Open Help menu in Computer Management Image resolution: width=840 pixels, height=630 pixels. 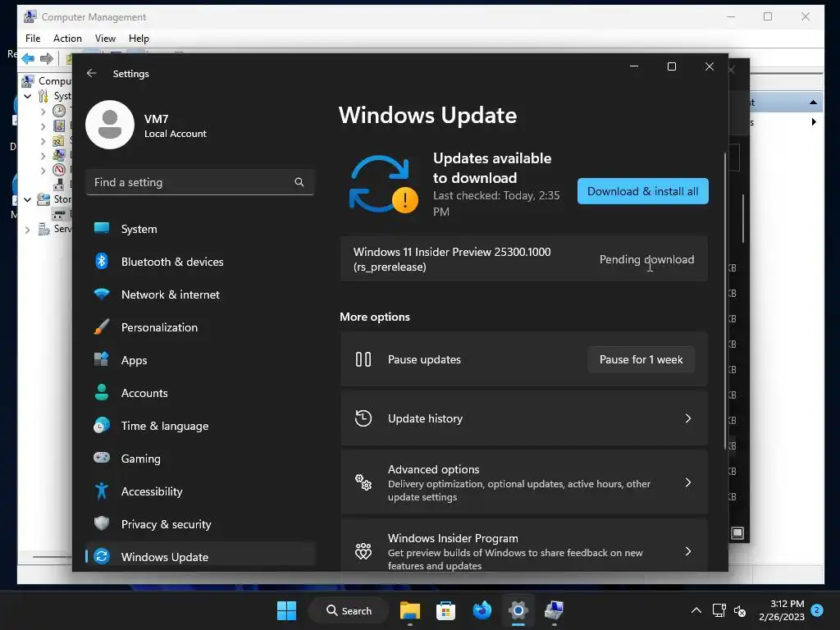click(x=139, y=39)
